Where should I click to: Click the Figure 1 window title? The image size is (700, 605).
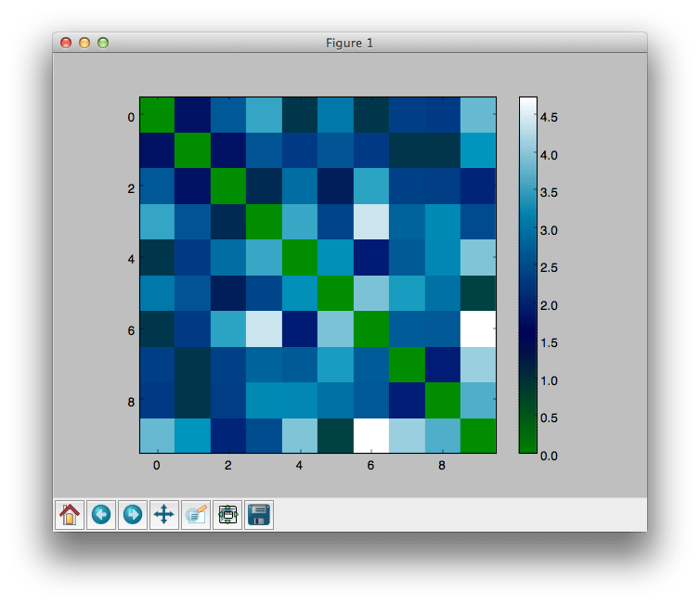[350, 44]
